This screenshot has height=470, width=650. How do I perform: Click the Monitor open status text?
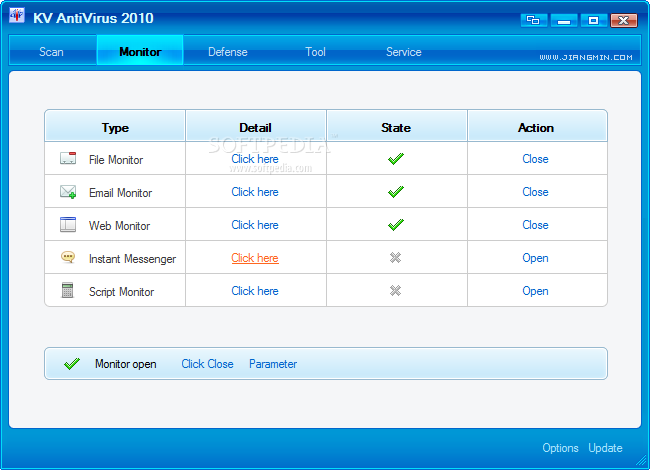126,364
